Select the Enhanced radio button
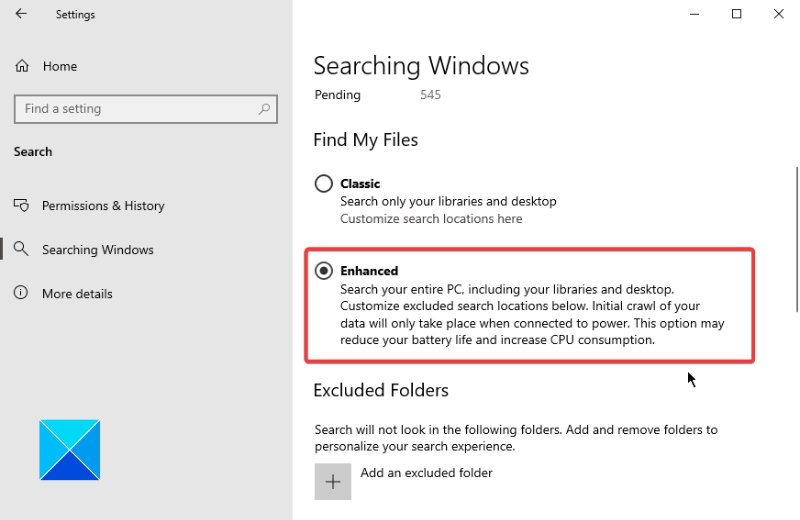The image size is (800, 520). tap(324, 271)
